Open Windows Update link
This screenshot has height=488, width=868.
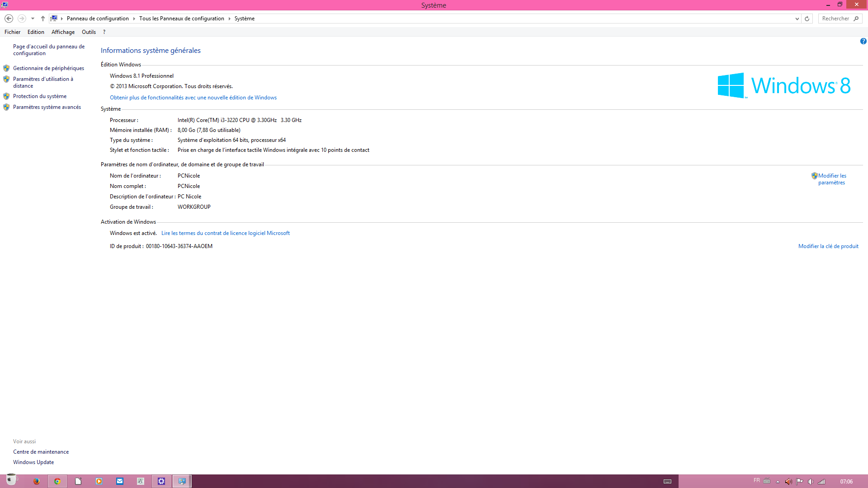(x=33, y=462)
